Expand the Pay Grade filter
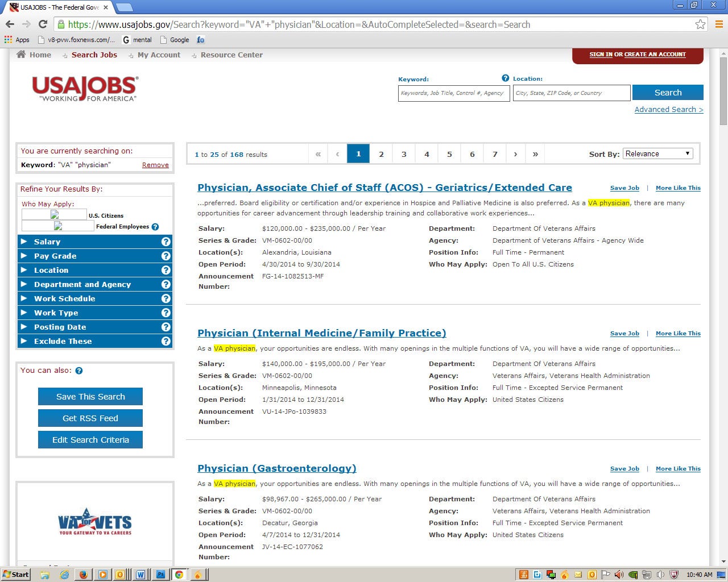The height and width of the screenshot is (582, 728). pos(94,256)
